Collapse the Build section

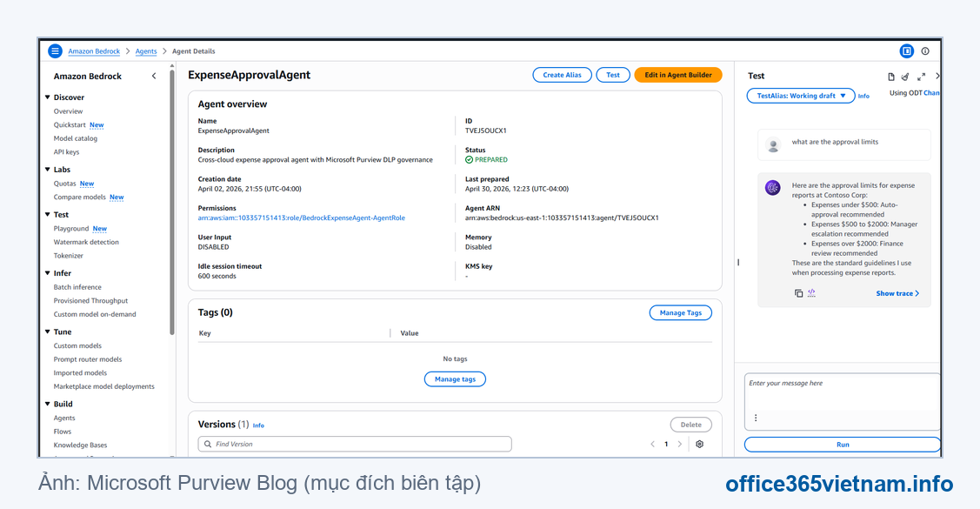48,404
